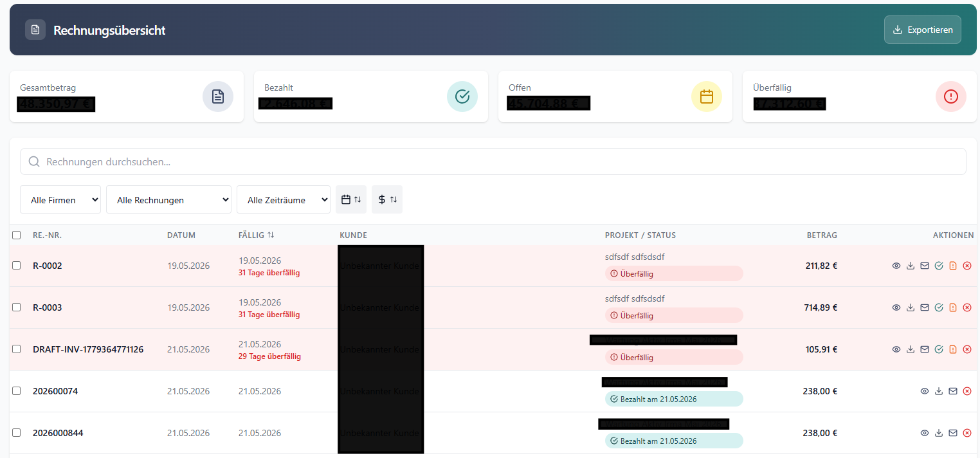The image size is (980, 458).
Task: View invoice R-0002 with the eye icon
Action: click(x=896, y=266)
